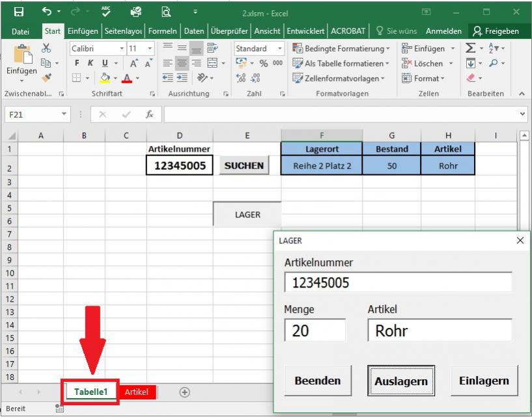Screen dimensions: 532x417
Task: Toggle italic formatting (K)
Action: click(91, 63)
